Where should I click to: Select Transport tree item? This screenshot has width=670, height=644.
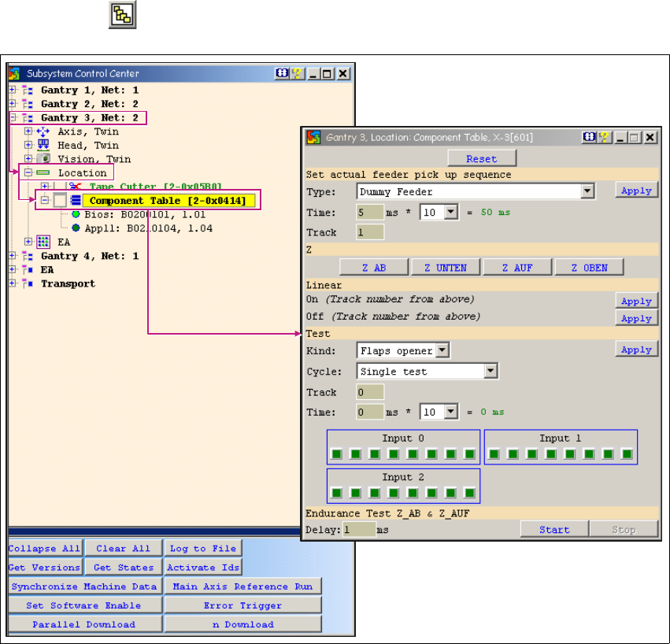[x=68, y=283]
